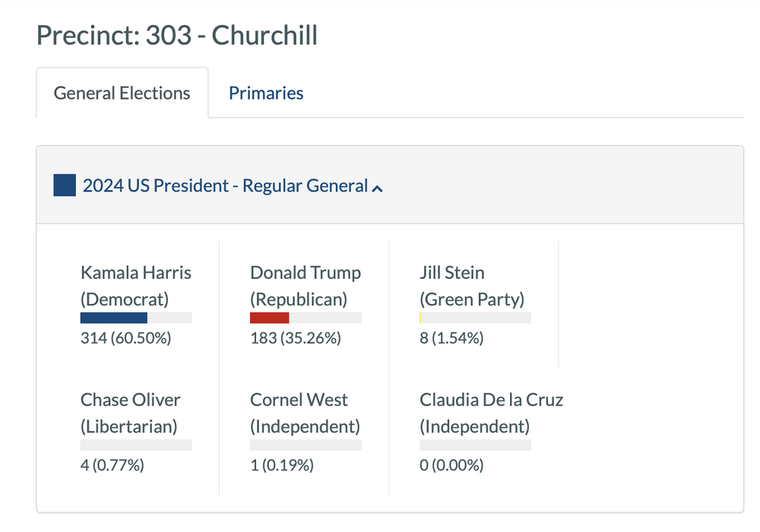Open the Primaries tab
760x532 pixels.
pos(266,93)
